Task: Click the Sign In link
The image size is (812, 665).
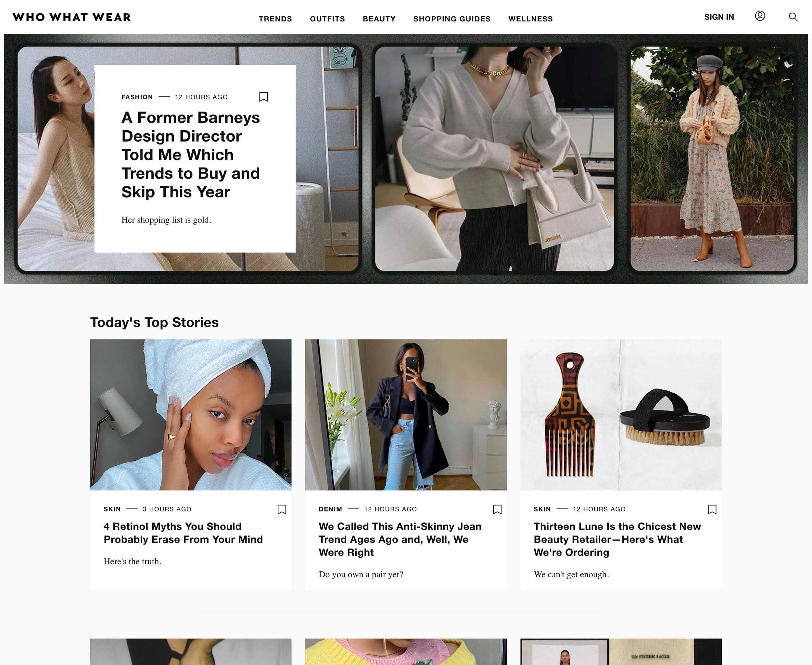Action: click(x=719, y=17)
